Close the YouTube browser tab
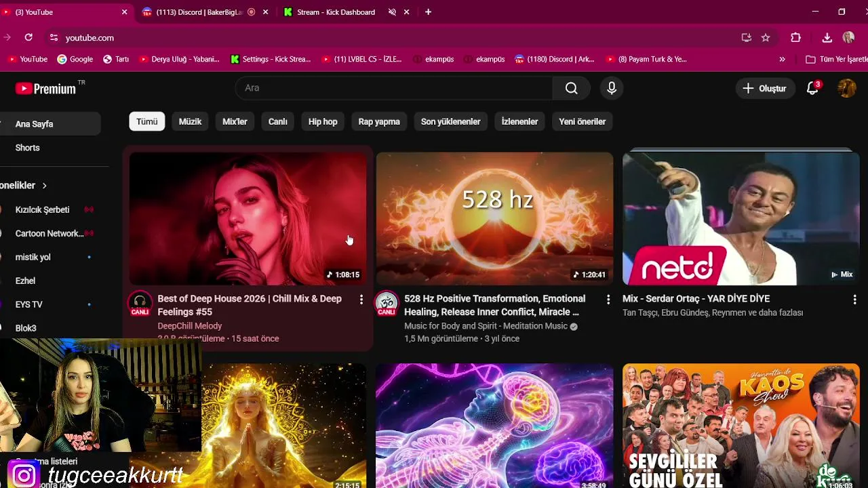Image resolution: width=868 pixels, height=488 pixels. (x=124, y=12)
